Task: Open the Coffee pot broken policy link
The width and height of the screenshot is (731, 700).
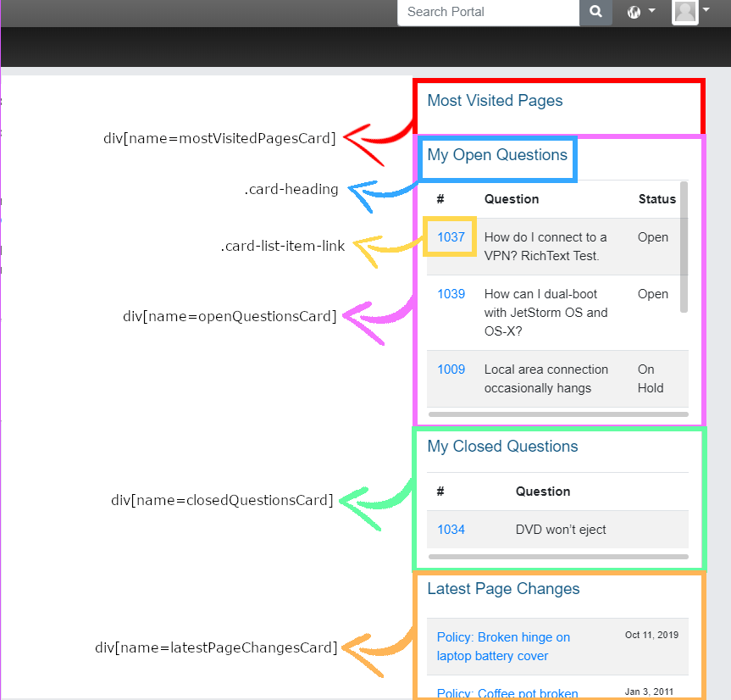Action: click(507, 693)
